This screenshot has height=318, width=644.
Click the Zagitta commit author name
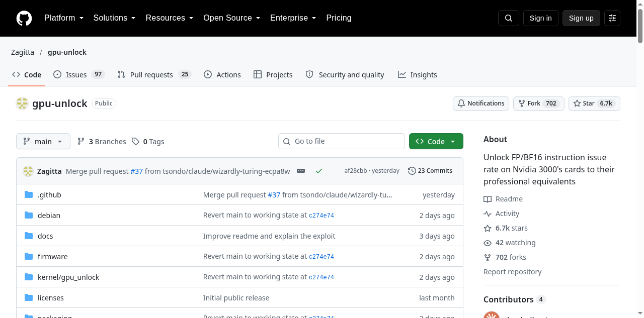[x=49, y=171]
